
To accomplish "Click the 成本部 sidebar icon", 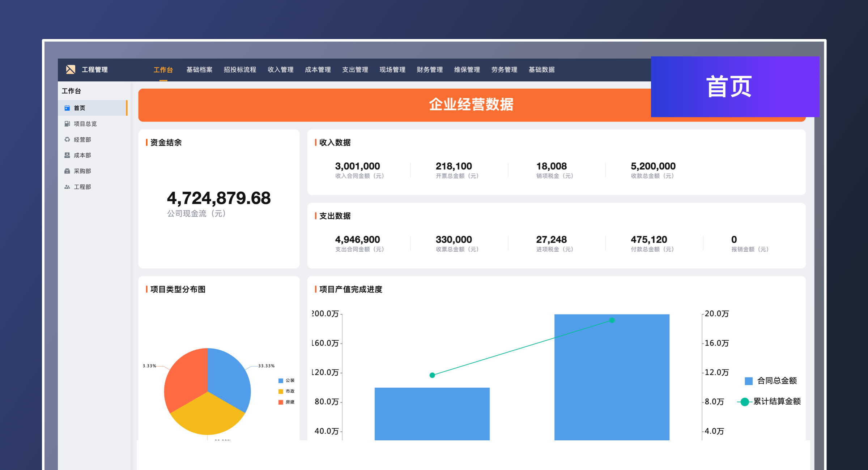I will click(x=67, y=155).
